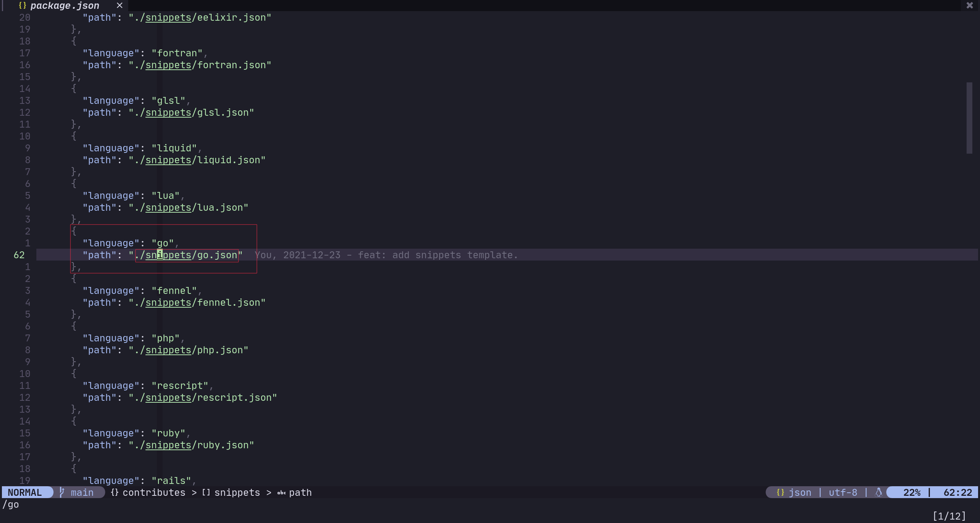The image size is (980, 523).
Task: Click the JSON braces icon on package.json tab
Action: [x=22, y=5]
